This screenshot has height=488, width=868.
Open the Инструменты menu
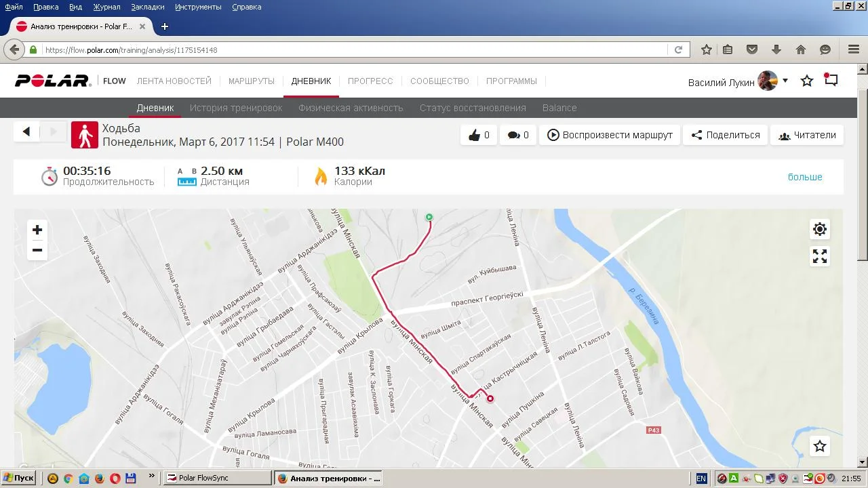[198, 7]
